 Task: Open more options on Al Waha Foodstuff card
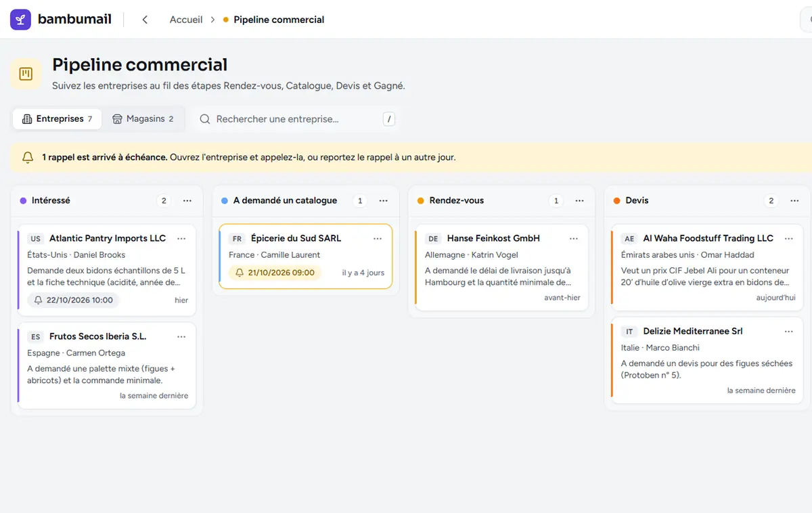[789, 238]
